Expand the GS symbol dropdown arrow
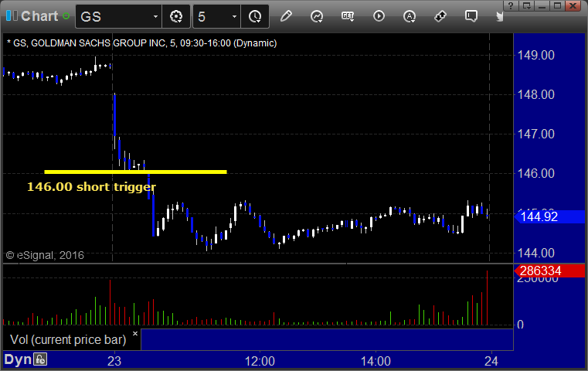The width and height of the screenshot is (588, 371). click(155, 16)
